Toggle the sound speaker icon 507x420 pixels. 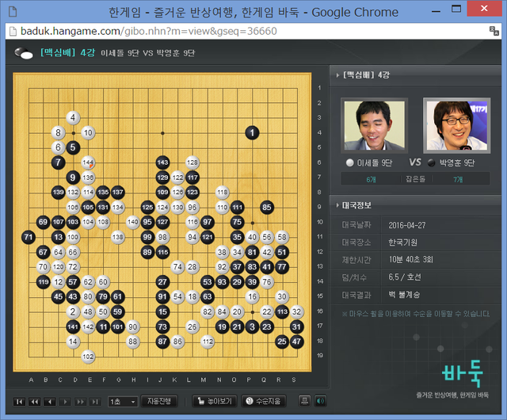coord(320,401)
